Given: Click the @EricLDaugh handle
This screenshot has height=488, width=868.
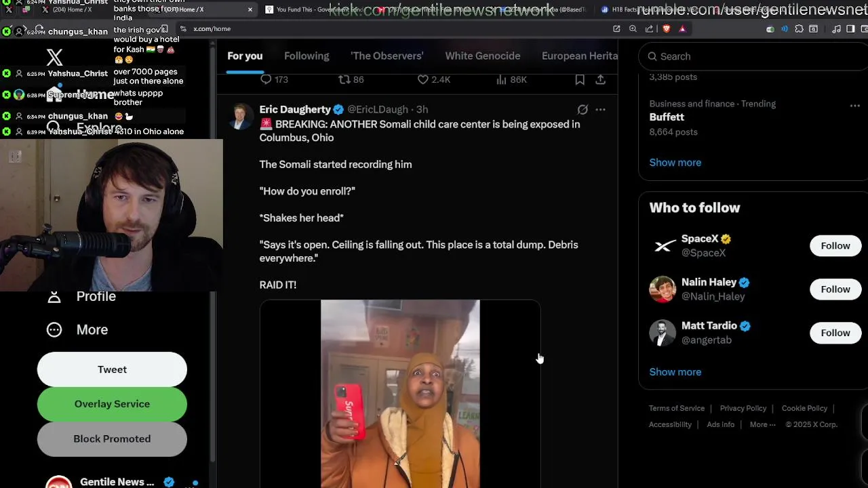Looking at the screenshot, I should [378, 109].
